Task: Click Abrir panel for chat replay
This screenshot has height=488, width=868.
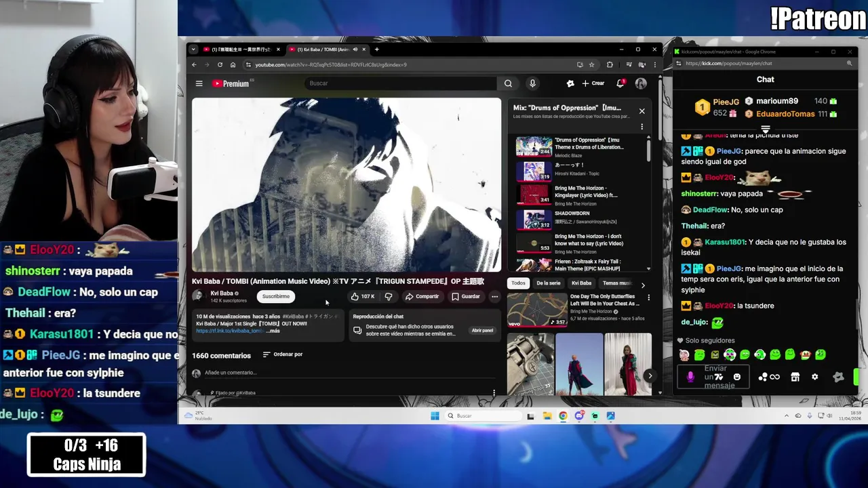Action: (482, 330)
